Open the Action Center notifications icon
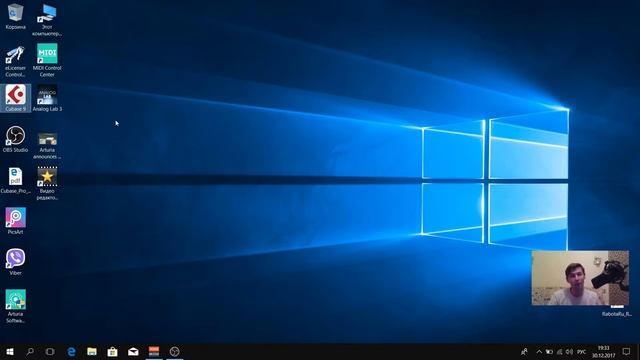The width and height of the screenshot is (640, 360). click(x=626, y=351)
